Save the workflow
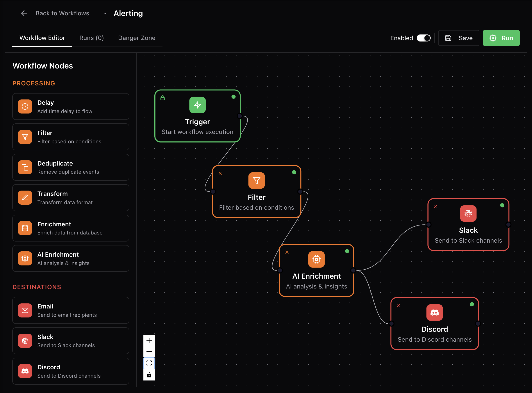 point(459,38)
